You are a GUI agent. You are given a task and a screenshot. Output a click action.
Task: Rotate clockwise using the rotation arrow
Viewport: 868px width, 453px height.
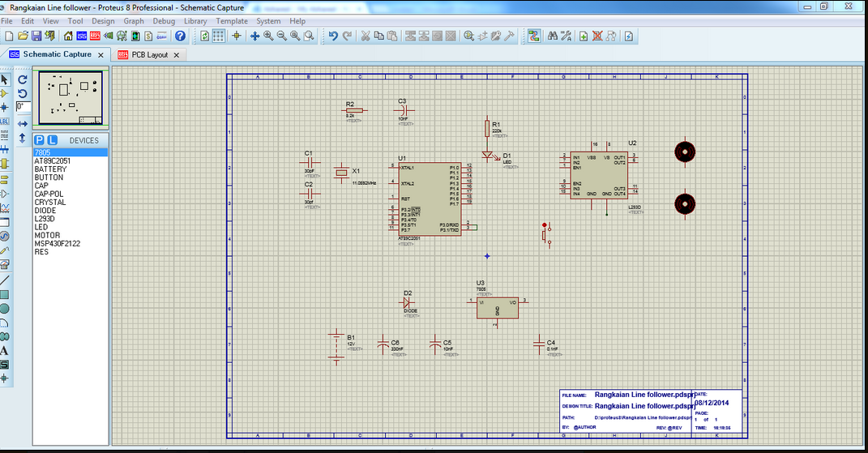[23, 79]
